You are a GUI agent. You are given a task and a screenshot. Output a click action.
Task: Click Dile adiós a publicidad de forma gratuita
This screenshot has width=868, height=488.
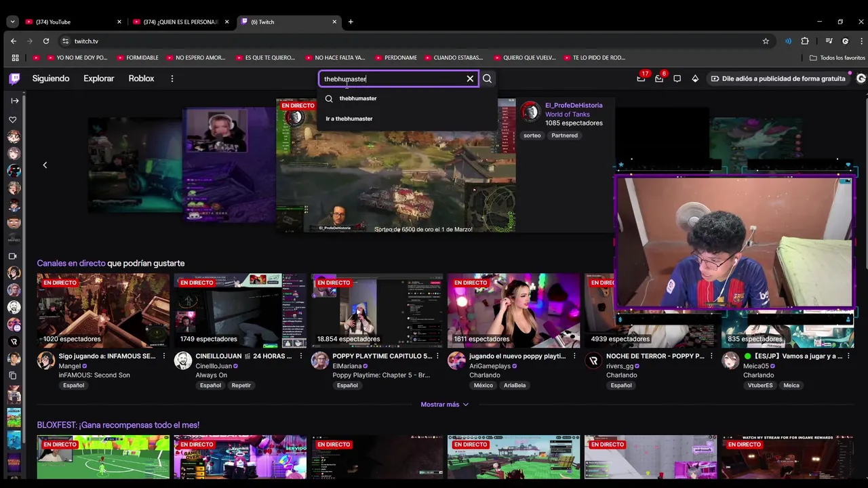pyautogui.click(x=778, y=79)
